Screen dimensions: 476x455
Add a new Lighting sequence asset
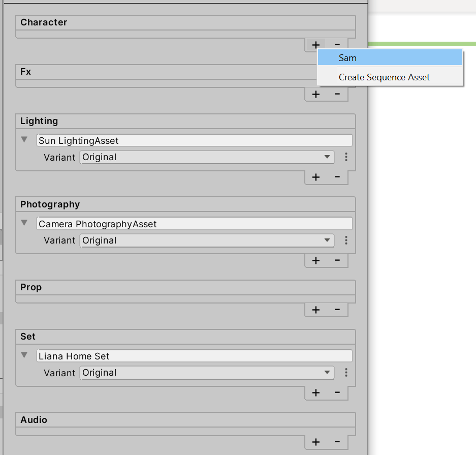pyautogui.click(x=315, y=177)
